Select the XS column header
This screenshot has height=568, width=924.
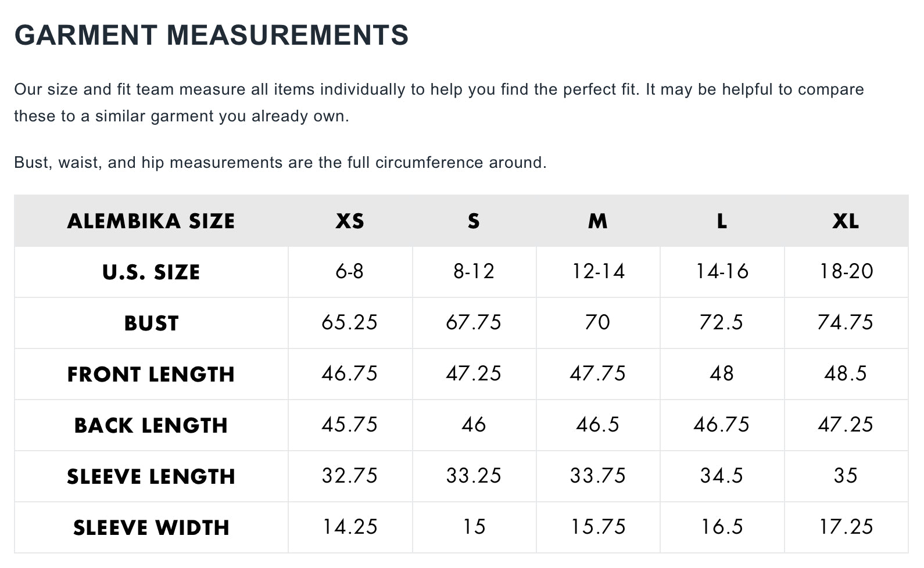(350, 221)
